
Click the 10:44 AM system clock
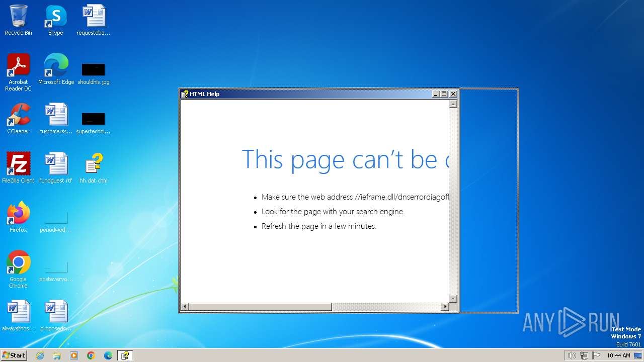(618, 355)
